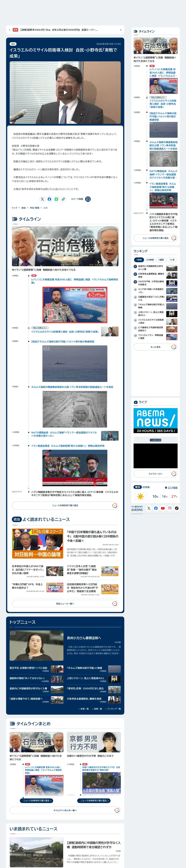Viewport: 186px width, 868px height.
Task: Open article 日本移住の中国人がSNSで訴え
Action: pyautogui.click(x=28, y=570)
